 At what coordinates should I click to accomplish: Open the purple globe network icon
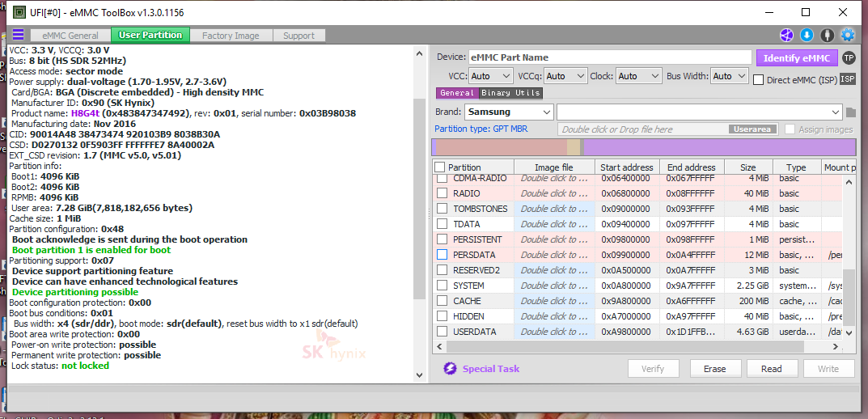coord(786,35)
